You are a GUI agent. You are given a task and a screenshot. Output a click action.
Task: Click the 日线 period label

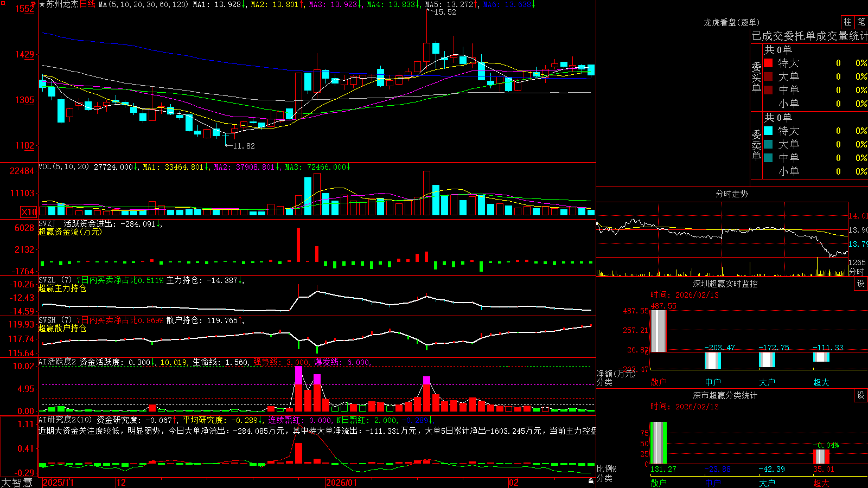(x=87, y=4)
